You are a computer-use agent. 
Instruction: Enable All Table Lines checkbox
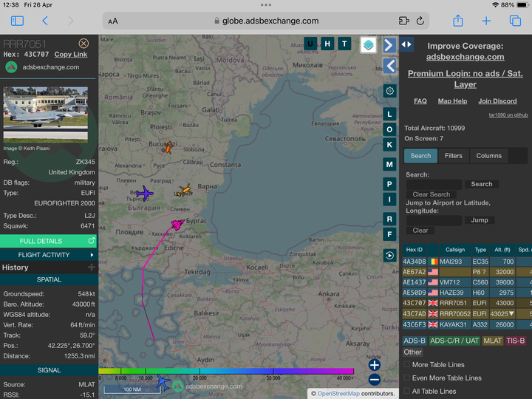point(406,391)
